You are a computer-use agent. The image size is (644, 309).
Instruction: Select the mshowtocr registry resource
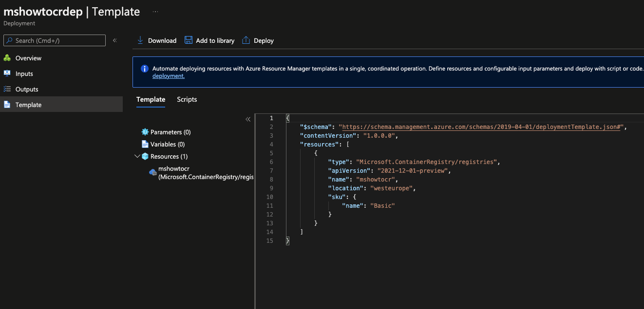206,173
